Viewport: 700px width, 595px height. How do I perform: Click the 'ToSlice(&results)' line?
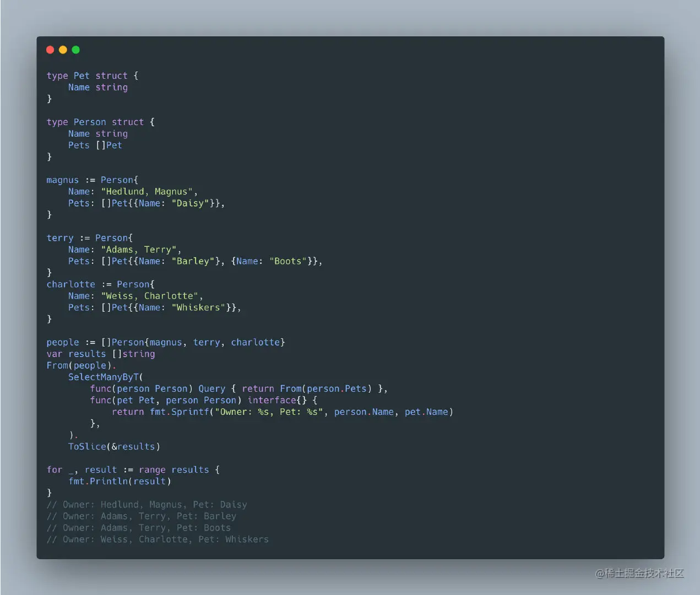pos(114,446)
